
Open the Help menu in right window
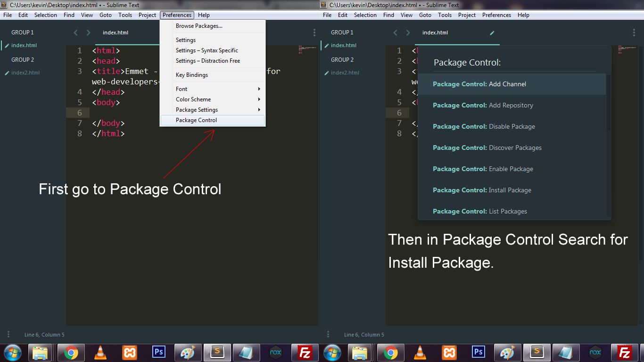tap(523, 15)
